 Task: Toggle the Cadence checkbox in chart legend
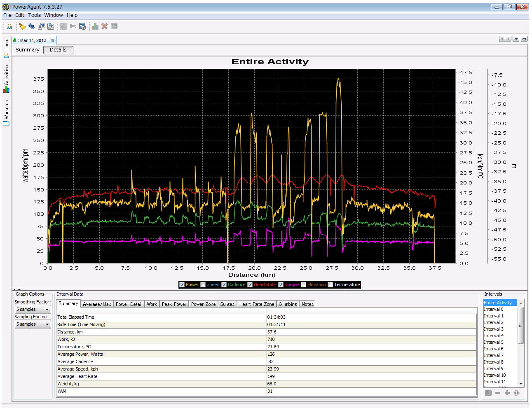[224, 284]
